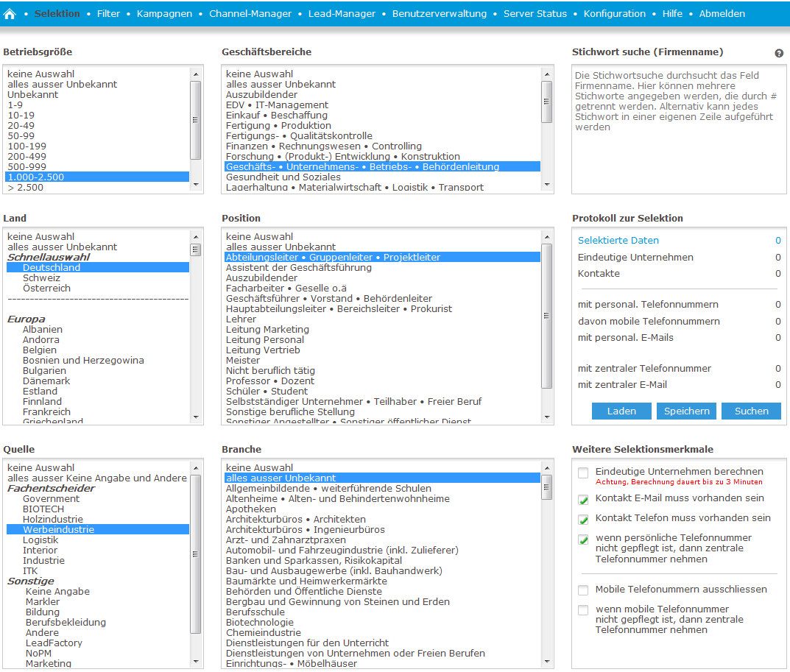This screenshot has width=790, height=672.
Task: Select > 2.500 in Betriebsgröße
Action: point(97,188)
